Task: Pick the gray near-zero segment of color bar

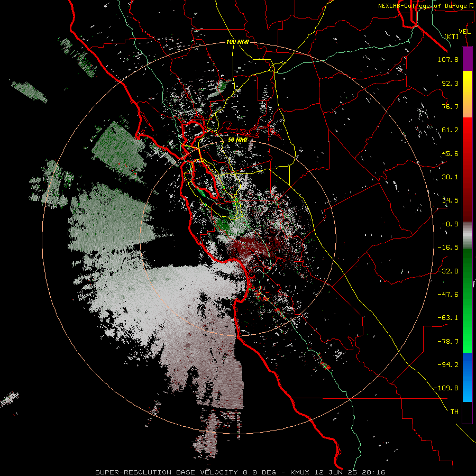Action: [467, 235]
